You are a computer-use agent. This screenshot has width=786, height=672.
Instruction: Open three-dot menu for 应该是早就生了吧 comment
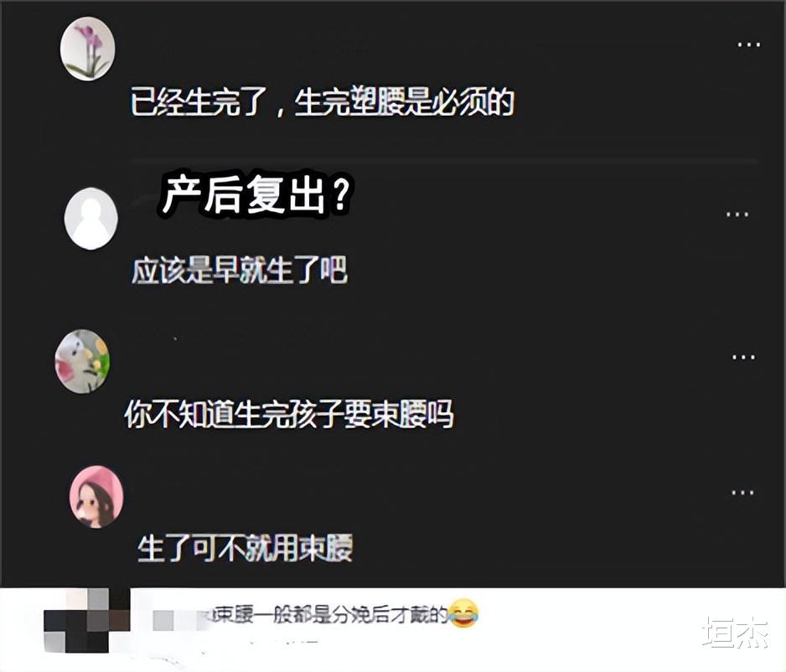tap(737, 214)
